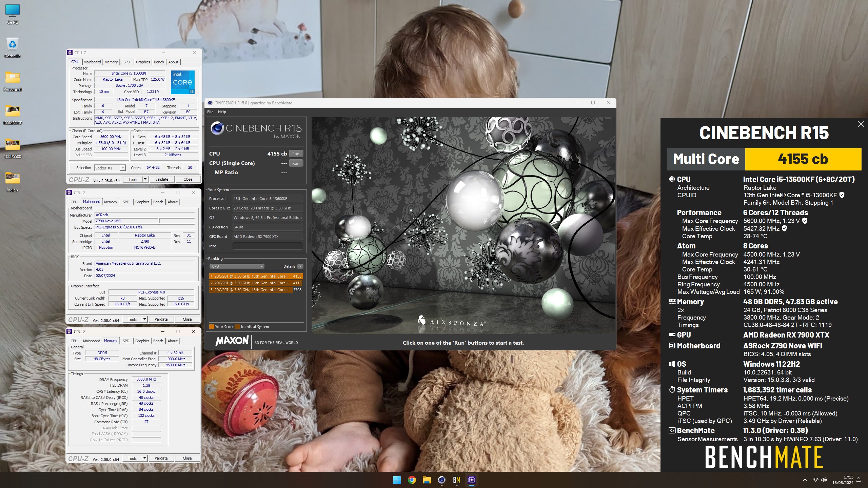The image size is (868, 488).
Task: Switch to Cinebench via taskbar icon
Action: tap(441, 480)
